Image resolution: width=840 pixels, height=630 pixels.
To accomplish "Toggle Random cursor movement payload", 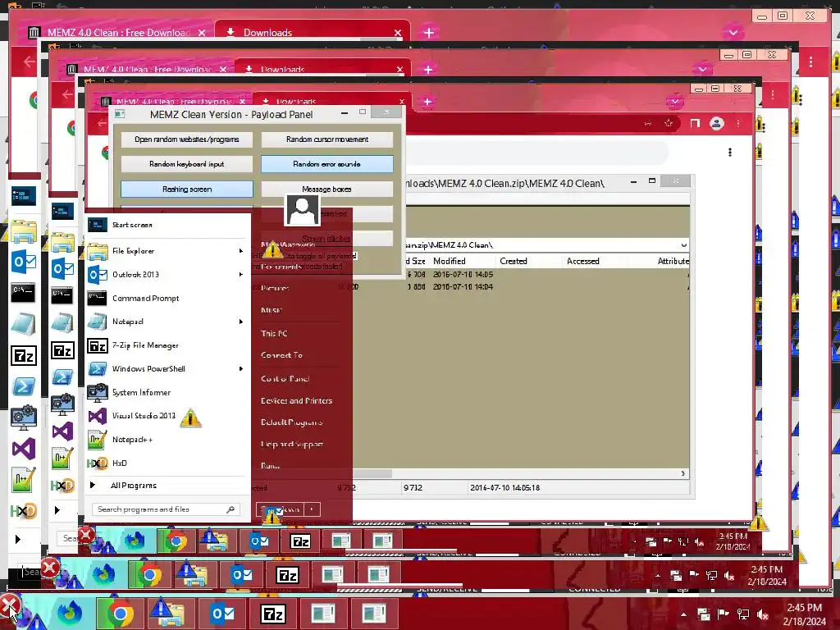I will (x=326, y=139).
